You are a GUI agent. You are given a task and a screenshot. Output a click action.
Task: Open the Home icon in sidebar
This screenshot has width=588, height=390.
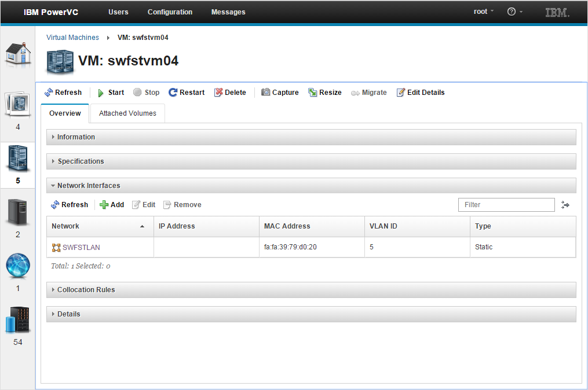click(18, 54)
